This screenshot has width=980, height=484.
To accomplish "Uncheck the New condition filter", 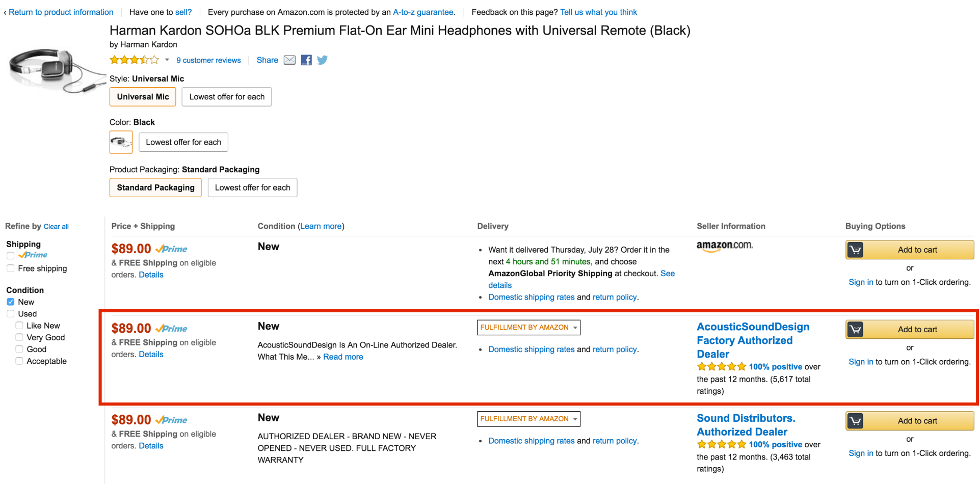I will click(11, 302).
